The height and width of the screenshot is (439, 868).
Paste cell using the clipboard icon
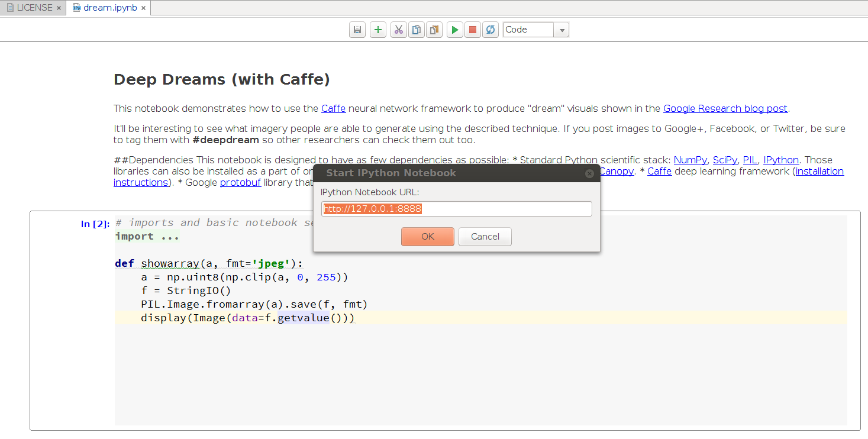pyautogui.click(x=434, y=30)
